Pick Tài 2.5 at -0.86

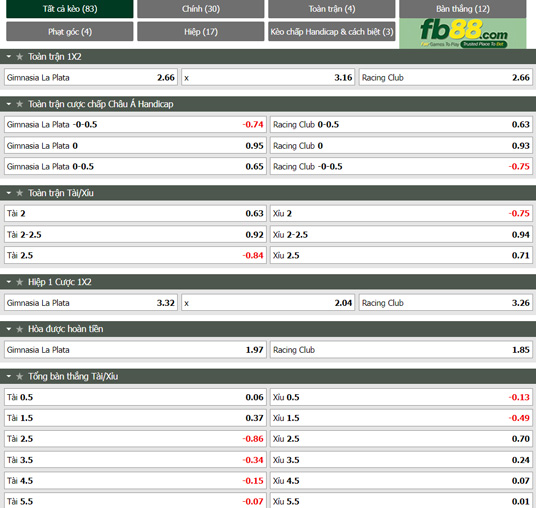coord(135,439)
